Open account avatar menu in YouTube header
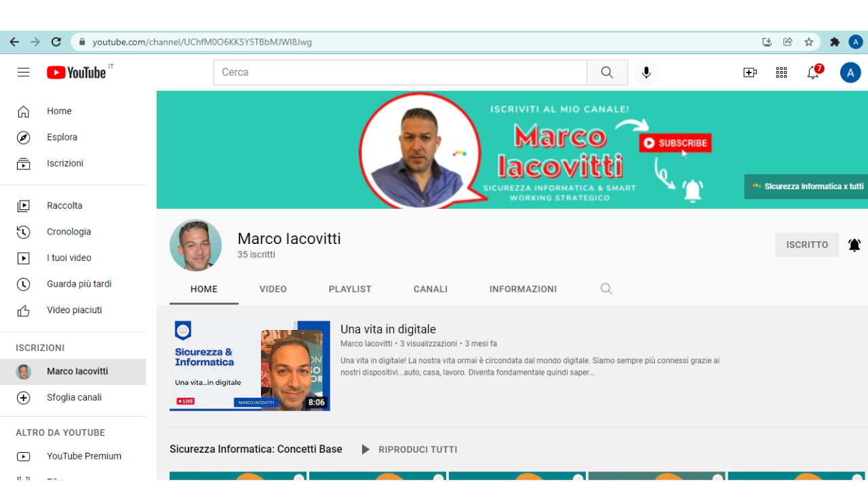 coord(850,73)
